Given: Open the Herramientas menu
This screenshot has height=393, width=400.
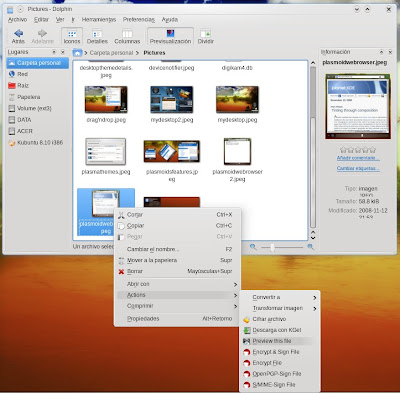Looking at the screenshot, I should pos(99,20).
